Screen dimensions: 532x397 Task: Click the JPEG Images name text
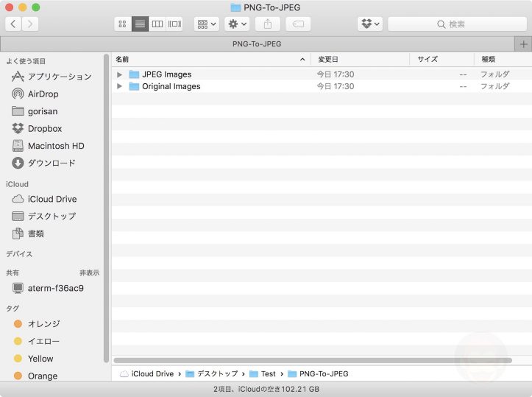tap(166, 74)
